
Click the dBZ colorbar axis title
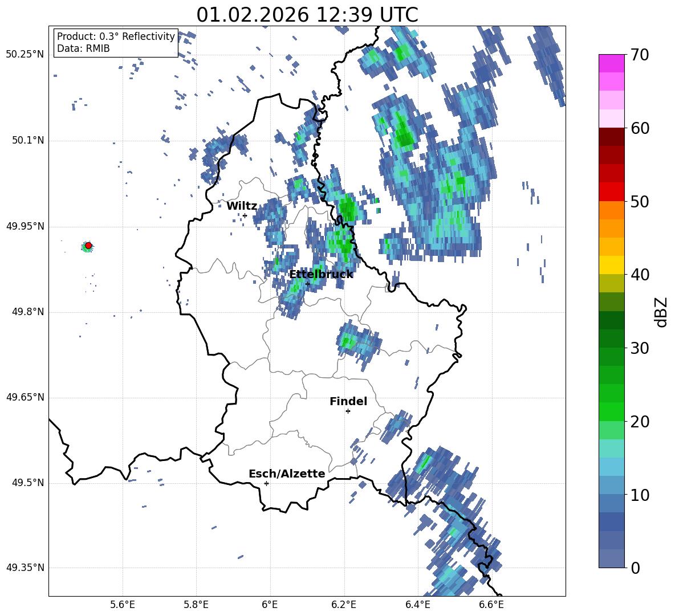click(661, 312)
